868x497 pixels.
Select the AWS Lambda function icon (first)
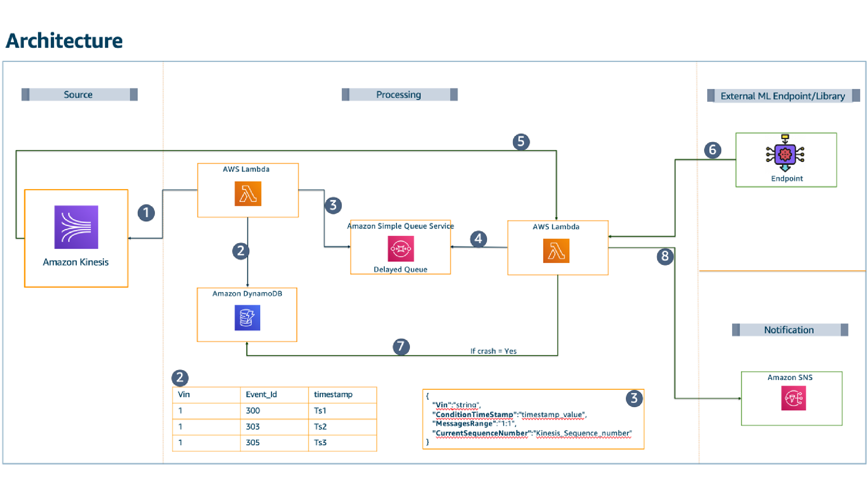(x=248, y=194)
